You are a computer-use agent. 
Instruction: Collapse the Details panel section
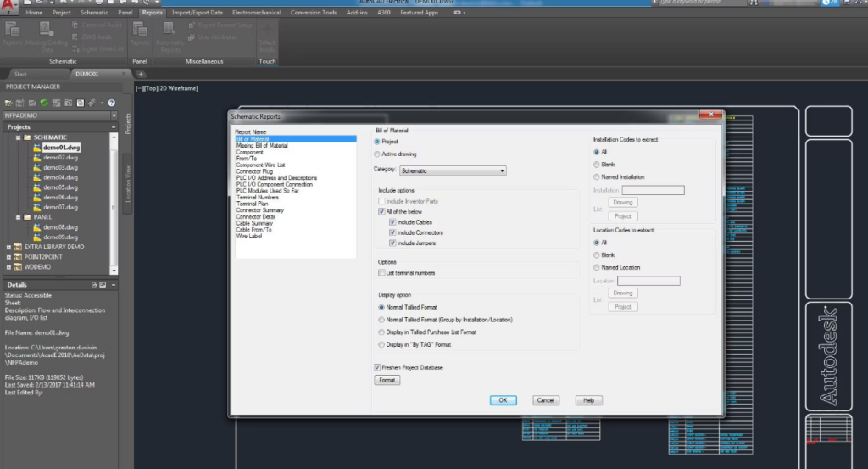[114, 285]
